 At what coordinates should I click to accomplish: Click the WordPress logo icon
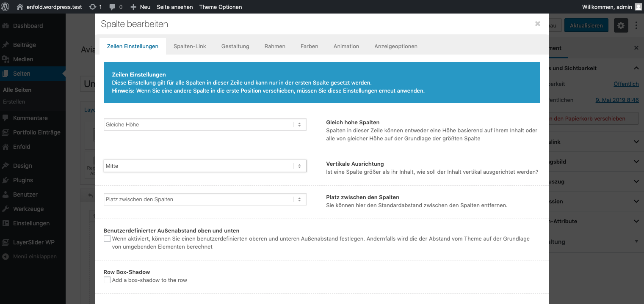coord(6,7)
